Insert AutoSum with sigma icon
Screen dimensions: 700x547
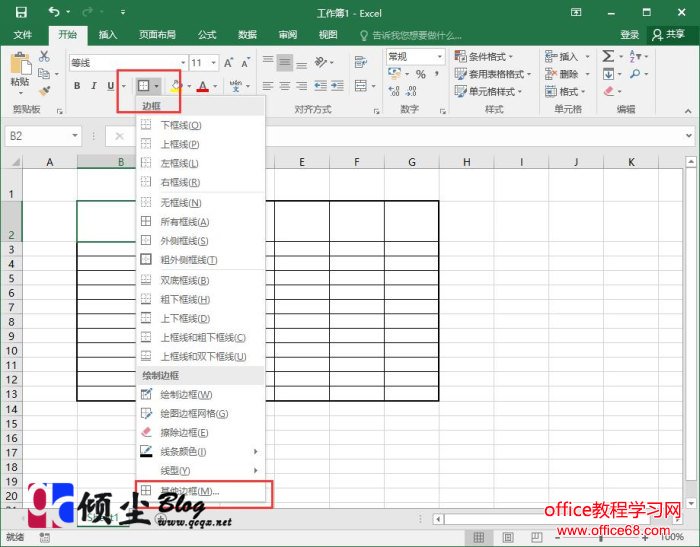pyautogui.click(x=608, y=56)
